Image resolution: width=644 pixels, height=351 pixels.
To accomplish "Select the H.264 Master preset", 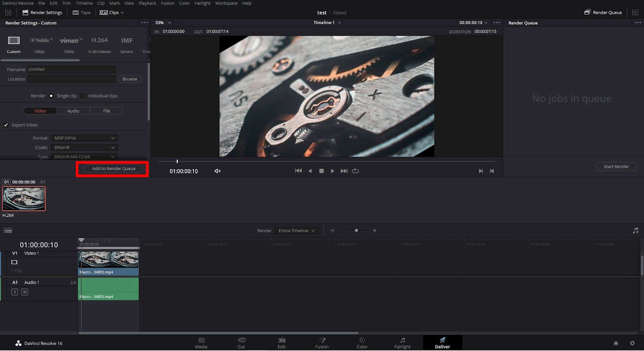I will pos(99,40).
